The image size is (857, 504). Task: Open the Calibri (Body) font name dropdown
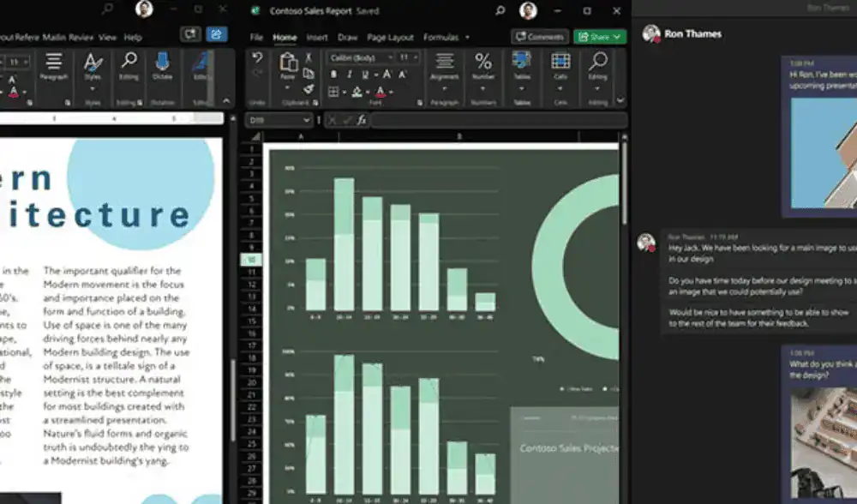pyautogui.click(x=390, y=57)
